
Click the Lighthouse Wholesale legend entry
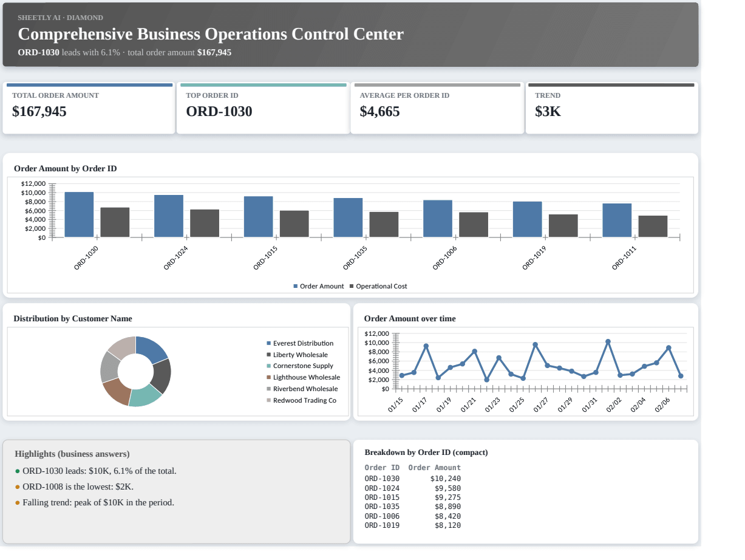[303, 378]
